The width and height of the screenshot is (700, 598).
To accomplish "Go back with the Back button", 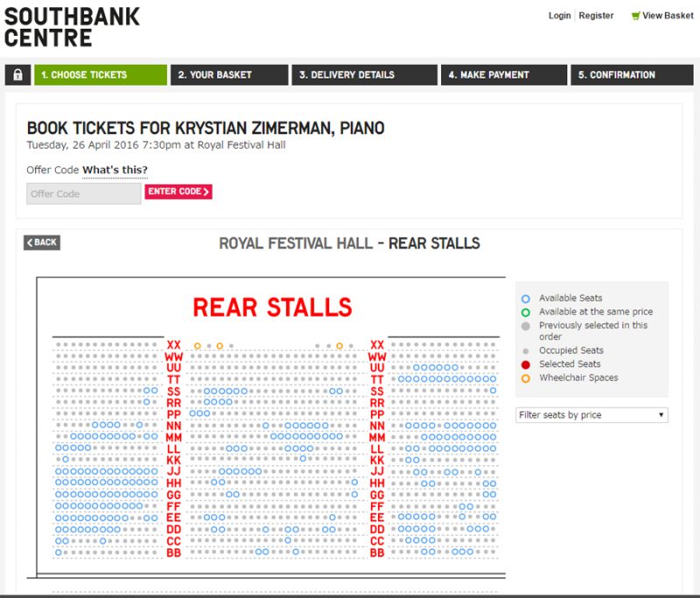I will [42, 242].
